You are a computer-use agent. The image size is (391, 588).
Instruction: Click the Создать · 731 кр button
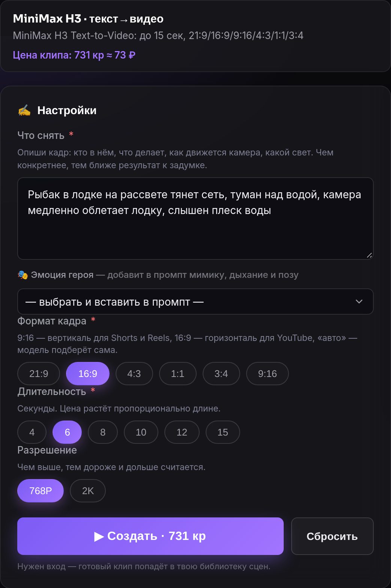(150, 536)
